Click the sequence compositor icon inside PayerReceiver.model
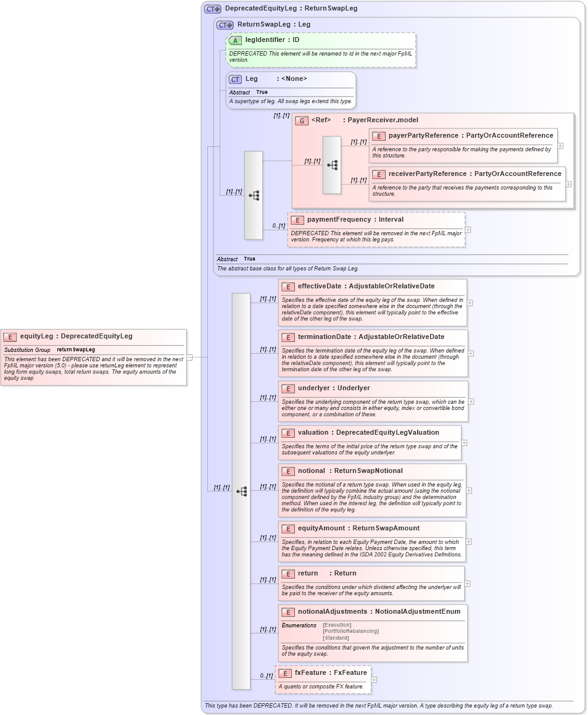 coord(331,164)
